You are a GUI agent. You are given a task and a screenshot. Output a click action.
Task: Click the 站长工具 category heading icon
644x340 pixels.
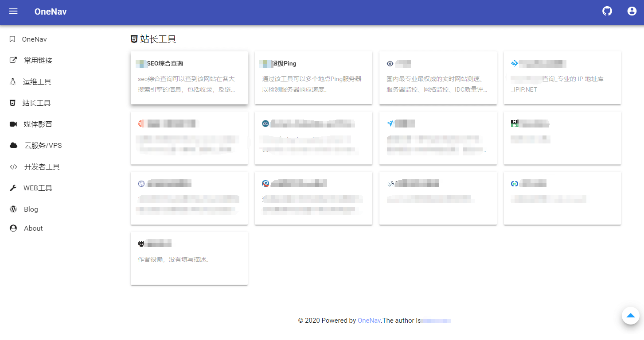[134, 39]
